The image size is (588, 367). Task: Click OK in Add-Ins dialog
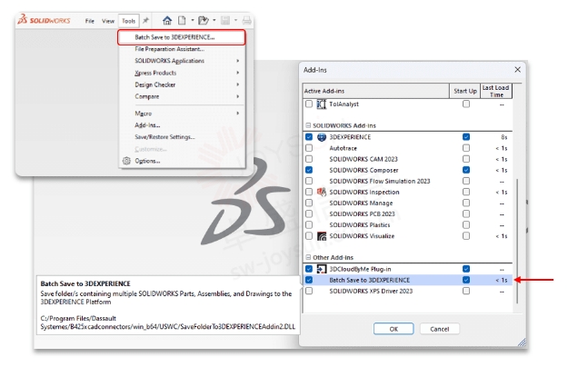tap(394, 329)
